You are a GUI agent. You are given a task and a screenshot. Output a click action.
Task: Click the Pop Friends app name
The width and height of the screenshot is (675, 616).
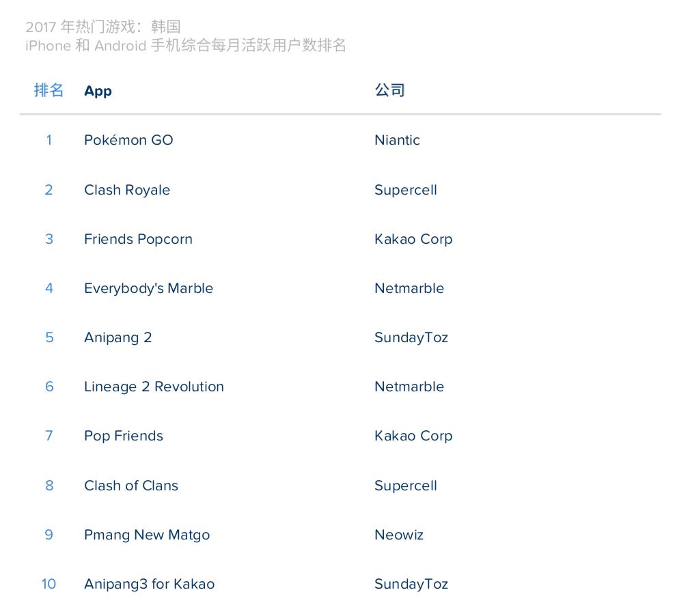[x=124, y=436]
